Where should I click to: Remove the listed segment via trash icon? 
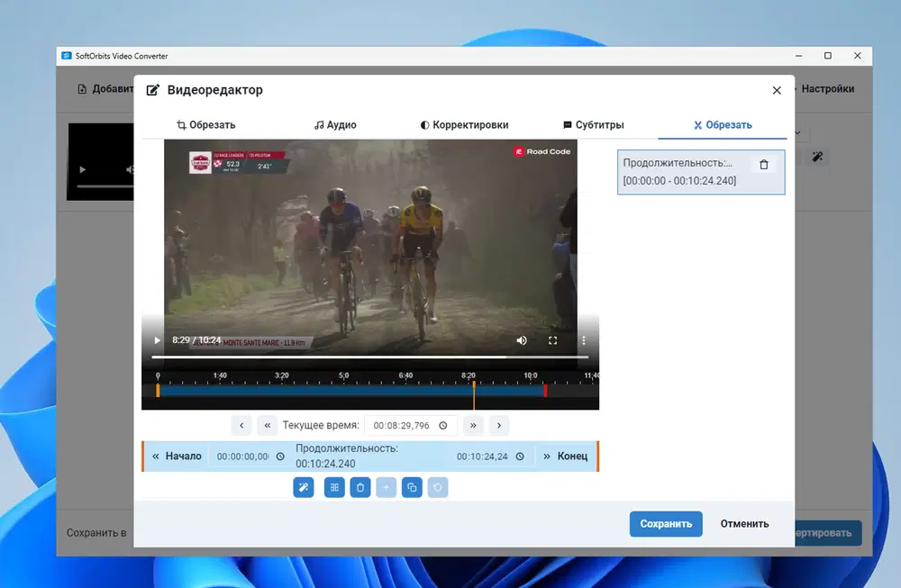coord(764,165)
